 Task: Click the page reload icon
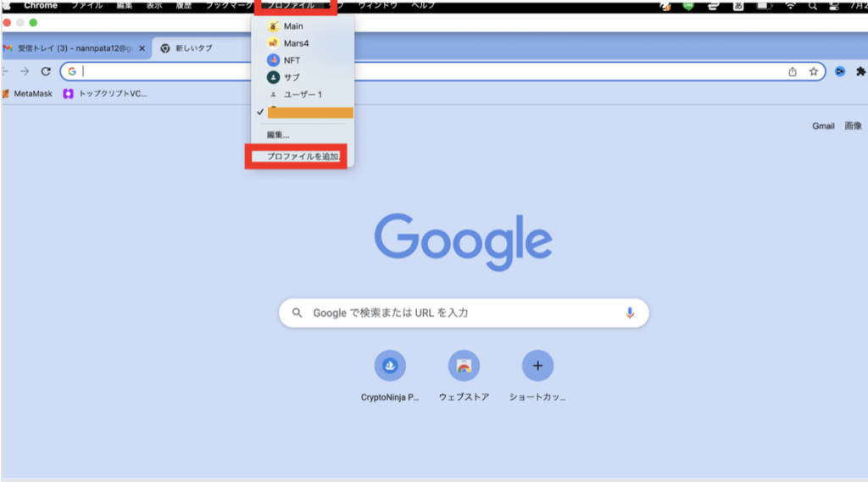[46, 72]
